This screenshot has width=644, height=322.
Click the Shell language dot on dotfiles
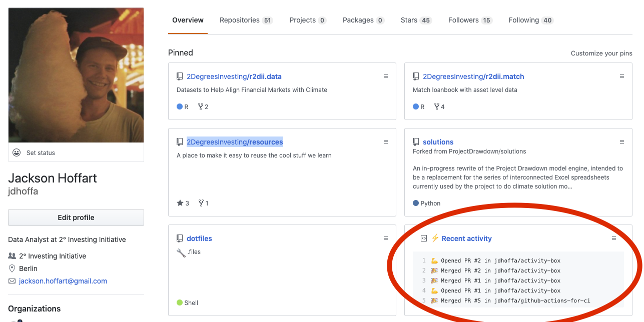(180, 302)
